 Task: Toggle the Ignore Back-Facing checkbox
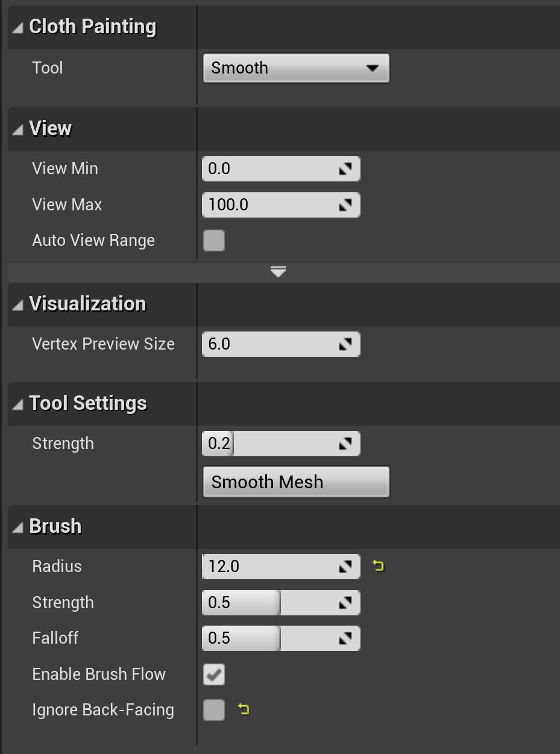214,710
